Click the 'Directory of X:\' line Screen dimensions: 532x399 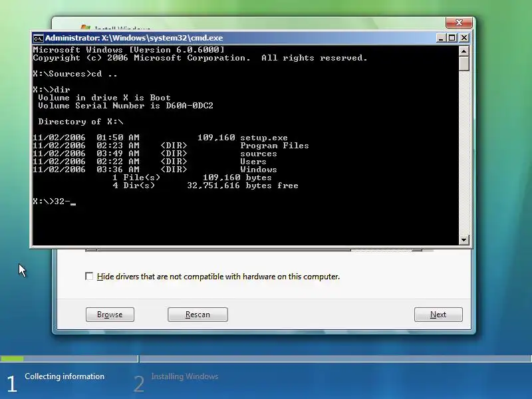coord(80,122)
